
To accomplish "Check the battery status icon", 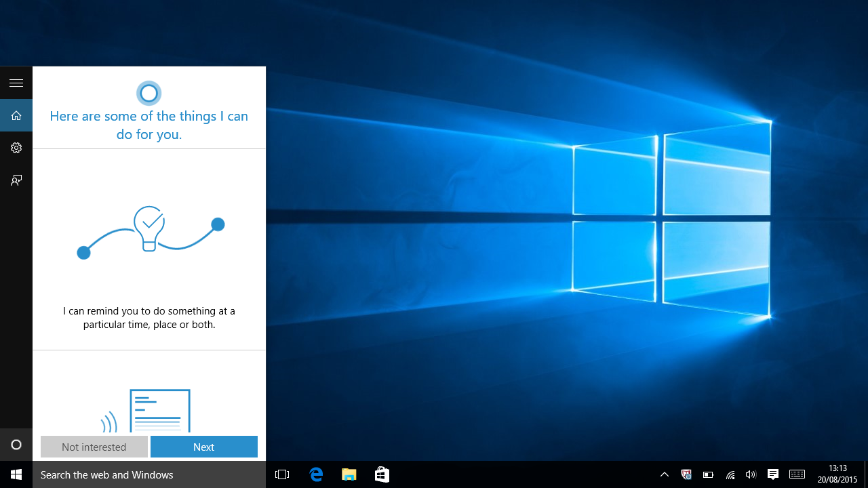I will (x=708, y=474).
